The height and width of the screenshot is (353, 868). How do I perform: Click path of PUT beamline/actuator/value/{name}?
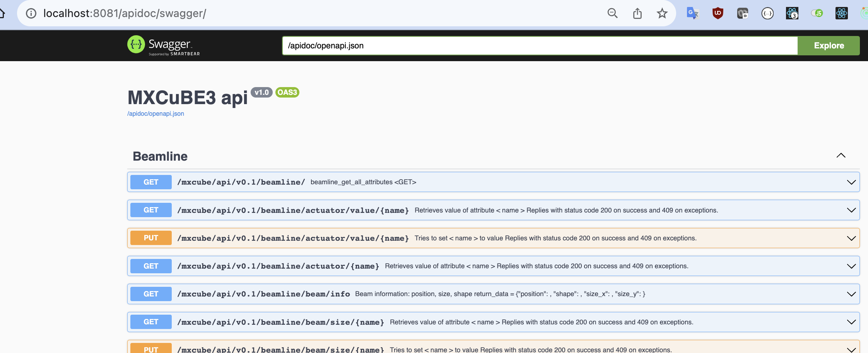tap(293, 238)
